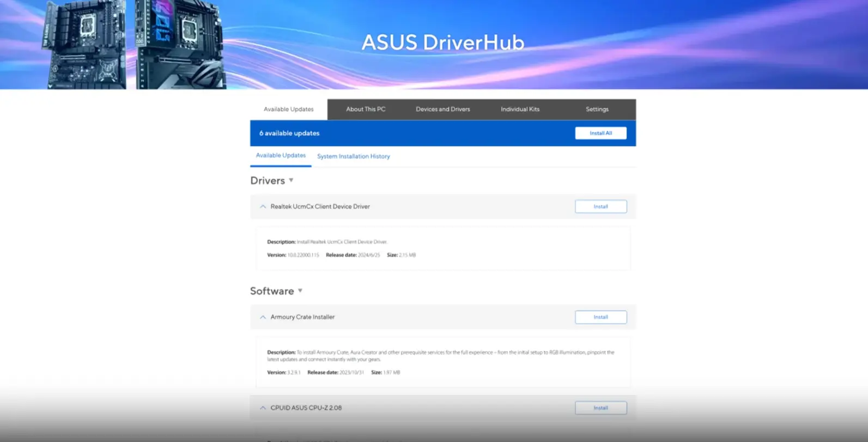
Task: Click the Armoury Crate size 1.97 MB
Action: 391,373
